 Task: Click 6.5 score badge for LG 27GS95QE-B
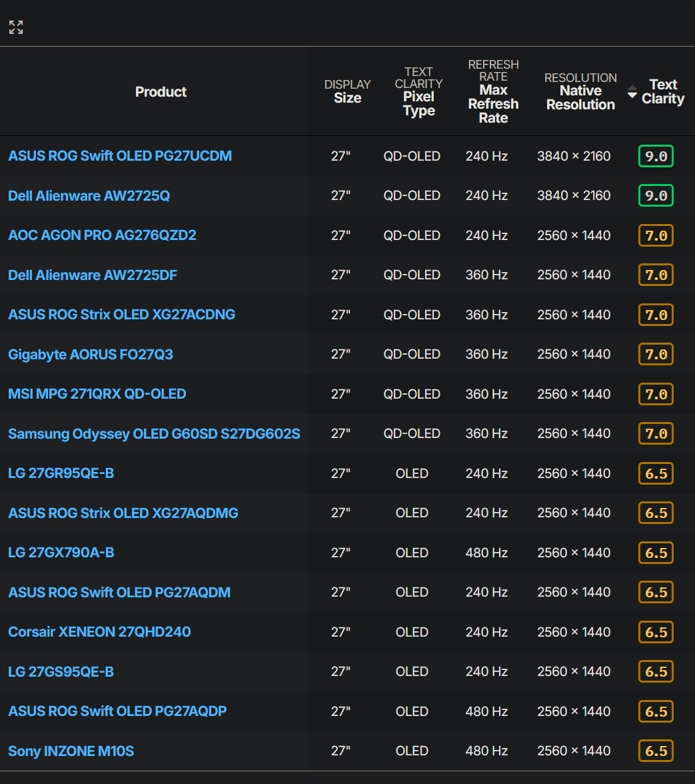point(656,671)
